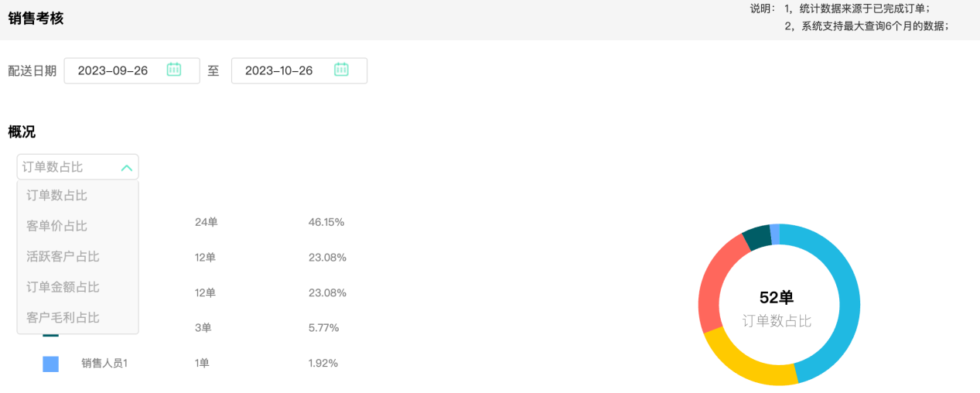Click the 销售人员1 legend label

click(104, 364)
